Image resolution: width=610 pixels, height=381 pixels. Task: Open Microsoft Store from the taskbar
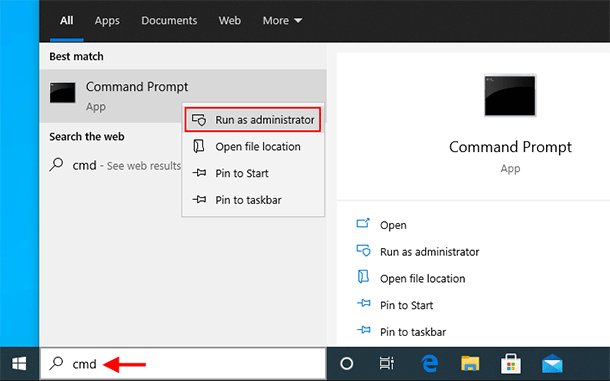[511, 363]
